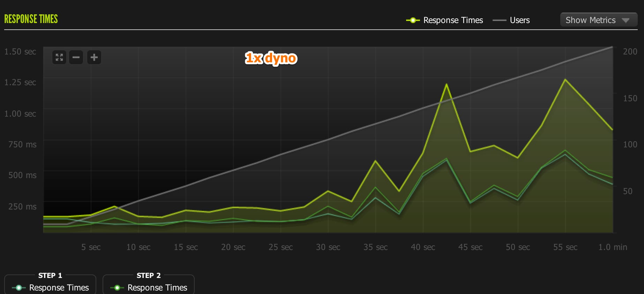Click the 200 users right-axis label
Image resolution: width=644 pixels, height=294 pixels.
(630, 52)
